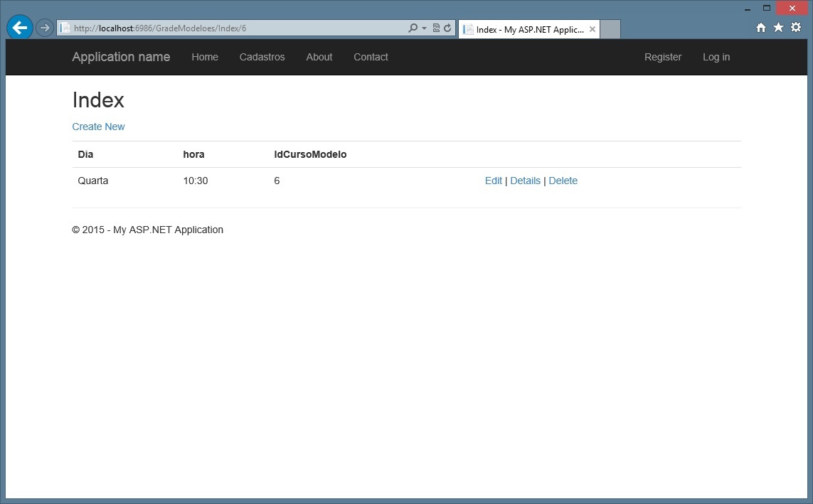The image size is (813, 504).
Task: Open a new blank browser tab
Action: (610, 29)
